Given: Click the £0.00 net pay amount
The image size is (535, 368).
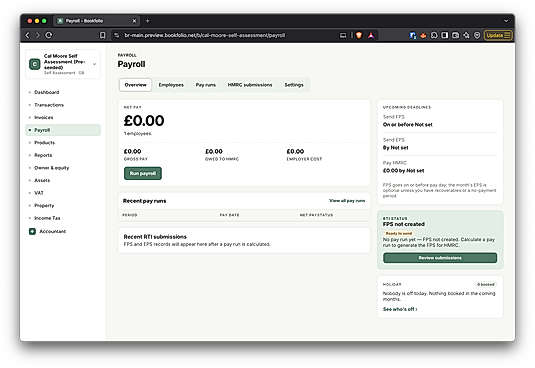Looking at the screenshot, I should point(144,121).
